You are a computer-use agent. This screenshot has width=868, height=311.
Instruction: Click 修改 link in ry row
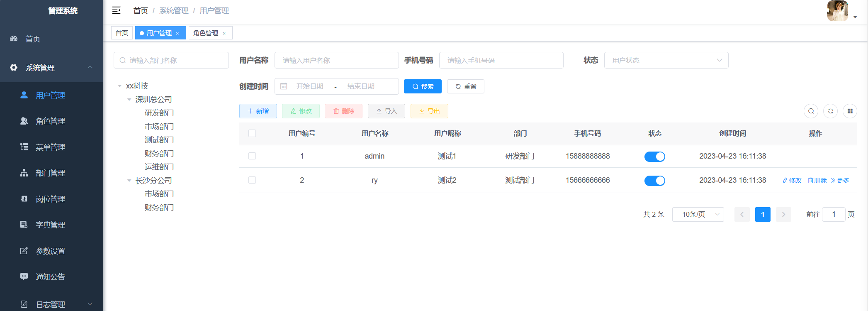[x=792, y=180]
